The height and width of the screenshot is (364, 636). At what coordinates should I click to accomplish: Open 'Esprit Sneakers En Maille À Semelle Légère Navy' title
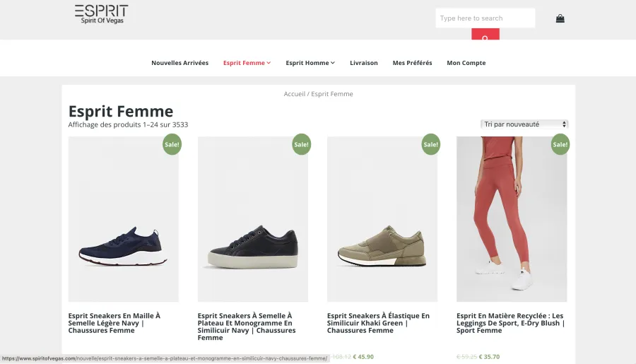[x=114, y=323]
